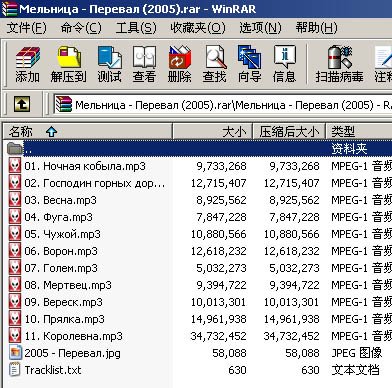
Task: Click mp3 icon of 11. Королевна
Action: [15, 336]
